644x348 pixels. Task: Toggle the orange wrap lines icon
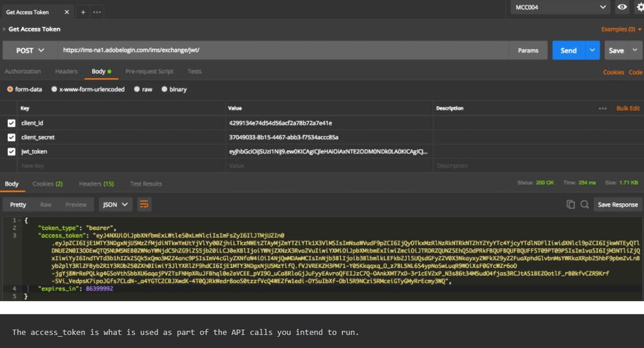[x=145, y=204]
